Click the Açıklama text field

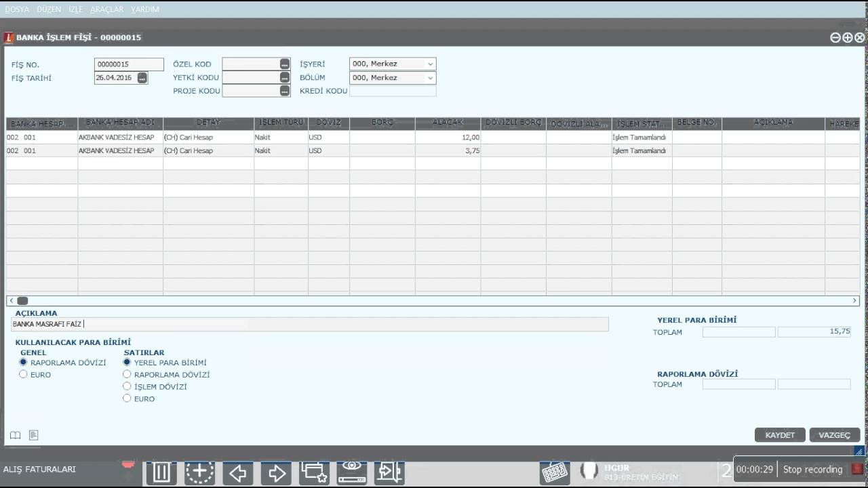(x=310, y=324)
